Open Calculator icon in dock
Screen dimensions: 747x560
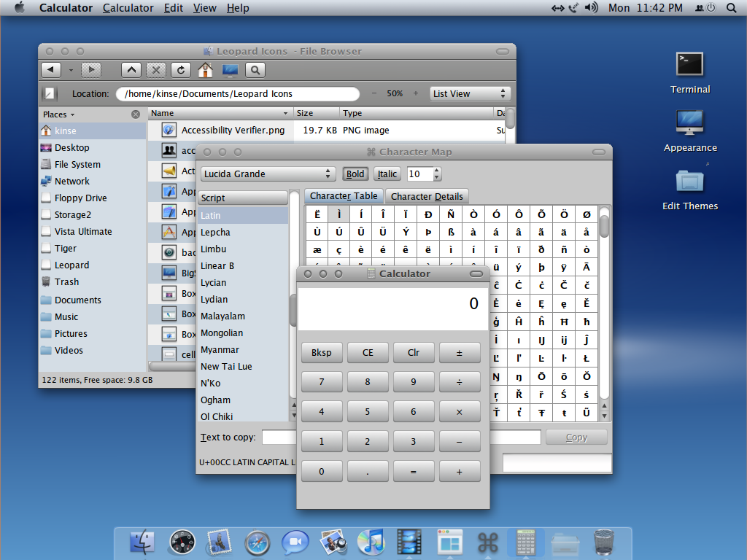click(x=525, y=542)
